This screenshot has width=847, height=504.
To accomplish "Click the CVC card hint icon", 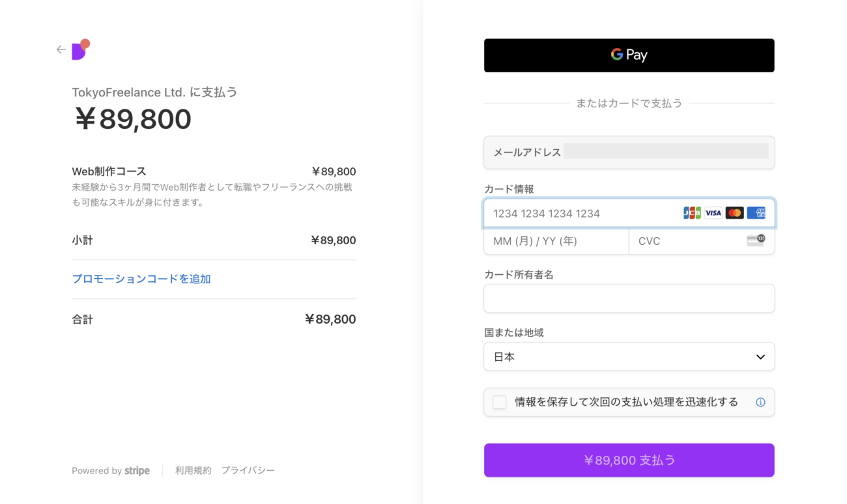I will click(x=756, y=240).
